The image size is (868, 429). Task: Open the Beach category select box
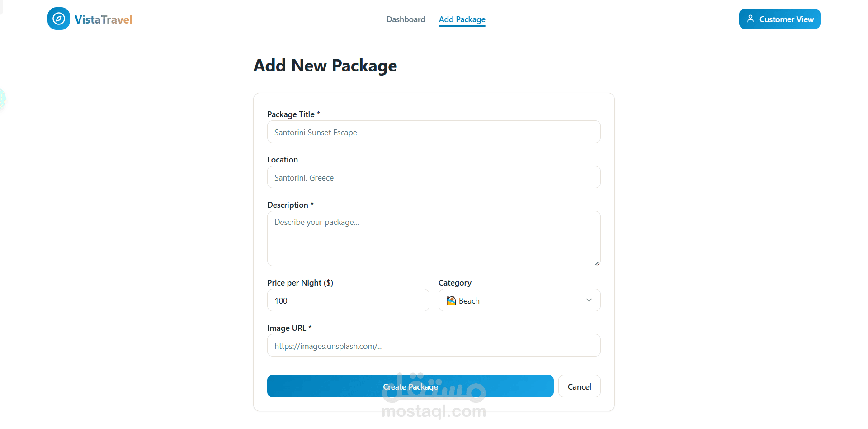coord(519,300)
